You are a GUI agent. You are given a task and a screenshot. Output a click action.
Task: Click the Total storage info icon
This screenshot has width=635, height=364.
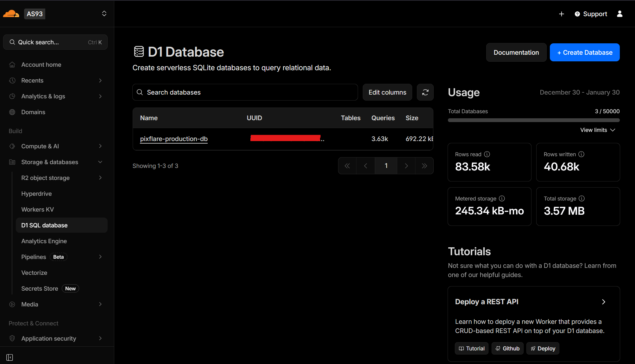[582, 198]
